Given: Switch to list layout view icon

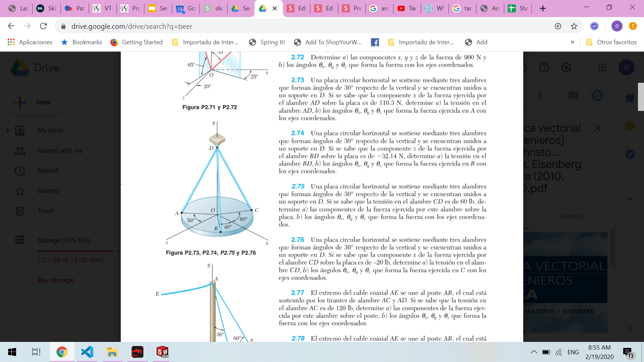Looking at the screenshot, I should (573, 96).
